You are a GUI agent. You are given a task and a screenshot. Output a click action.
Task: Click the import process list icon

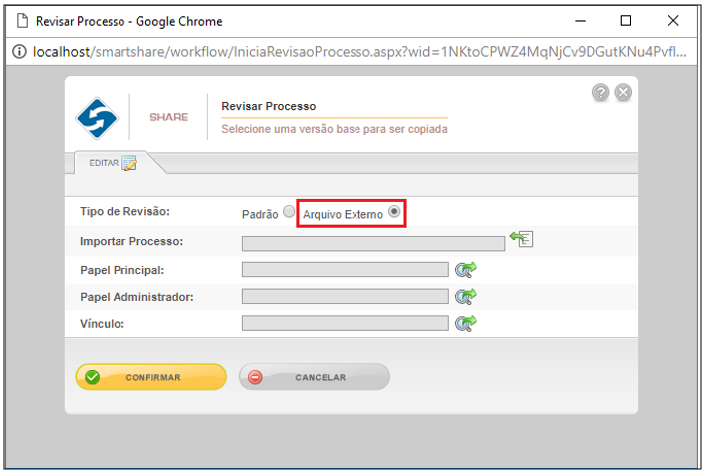click(x=521, y=239)
